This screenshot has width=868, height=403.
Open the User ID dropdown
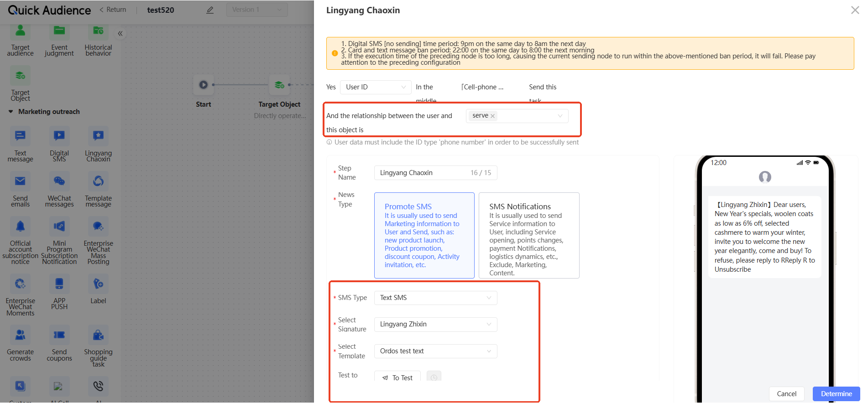point(376,87)
